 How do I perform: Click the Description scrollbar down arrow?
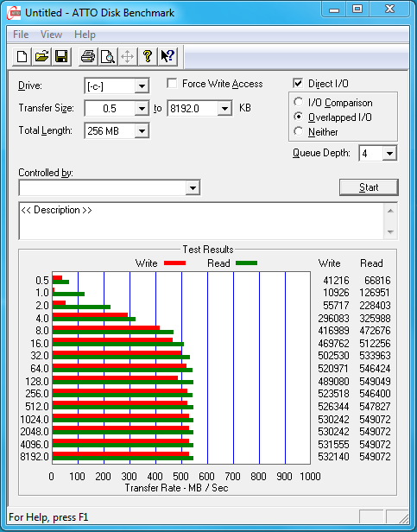(390, 232)
